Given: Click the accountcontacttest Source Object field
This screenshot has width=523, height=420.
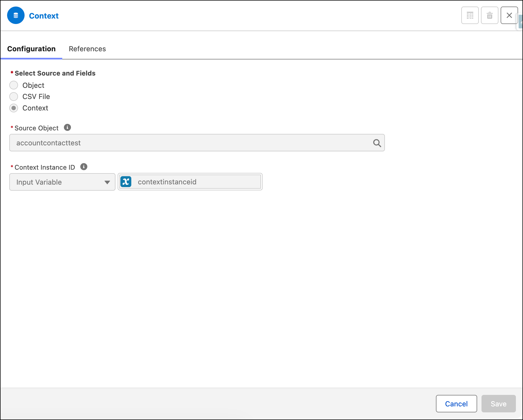Looking at the screenshot, I should (x=197, y=143).
